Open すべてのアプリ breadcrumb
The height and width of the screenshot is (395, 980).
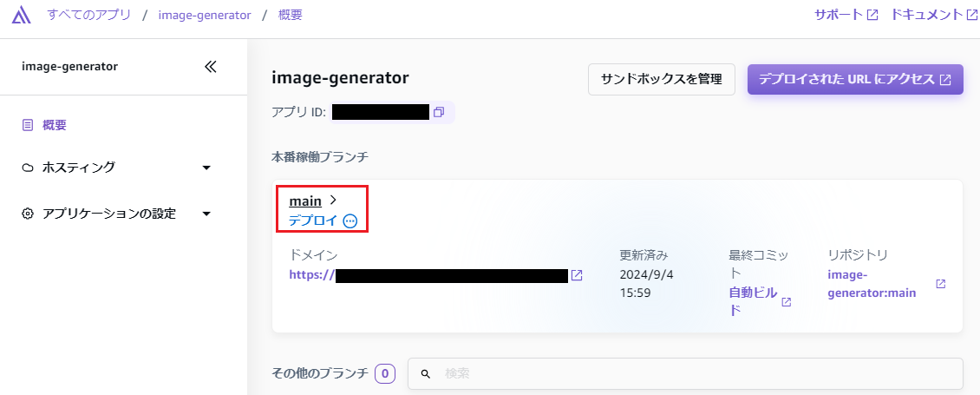point(89,15)
